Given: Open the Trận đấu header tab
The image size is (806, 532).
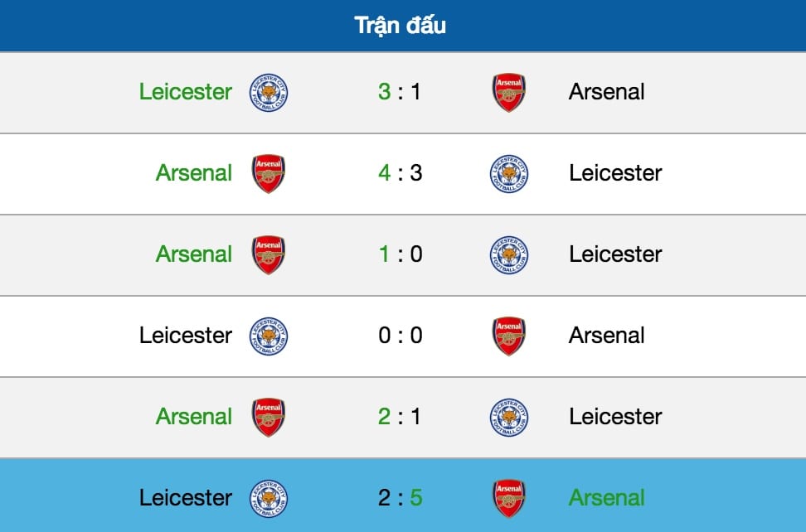Looking at the screenshot, I should (403, 25).
